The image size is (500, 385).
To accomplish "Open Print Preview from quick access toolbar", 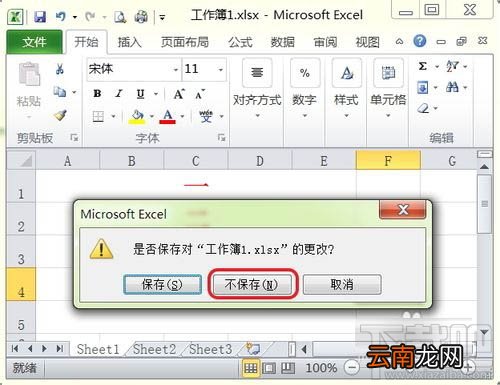I will 120,17.
